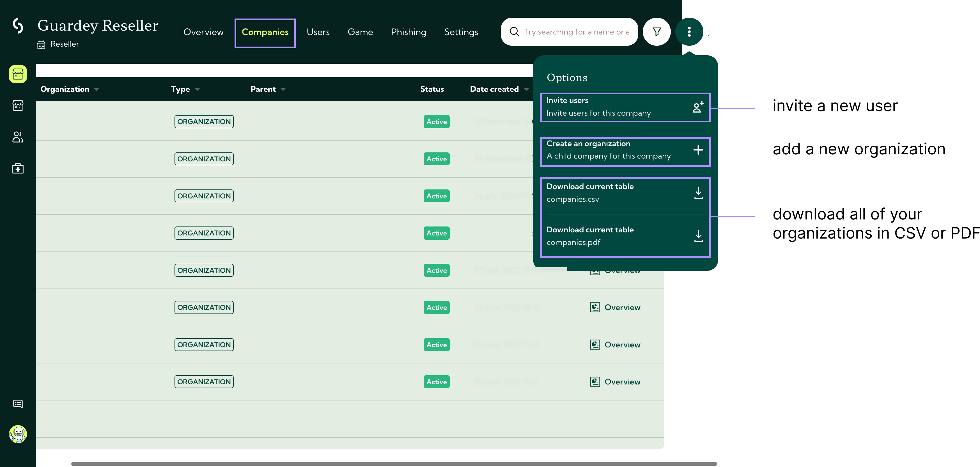
Task: Click the first row's Active status badge
Action: (436, 122)
